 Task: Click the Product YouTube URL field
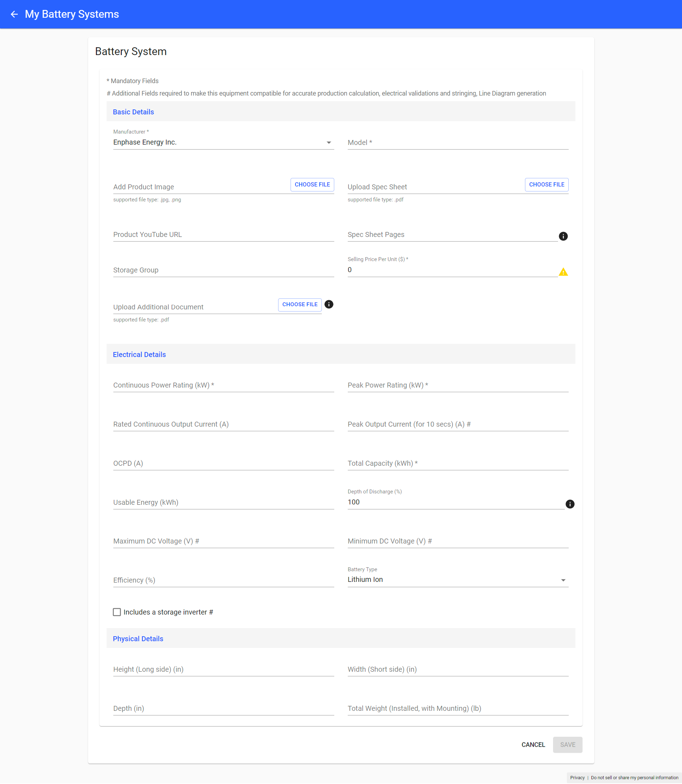223,234
